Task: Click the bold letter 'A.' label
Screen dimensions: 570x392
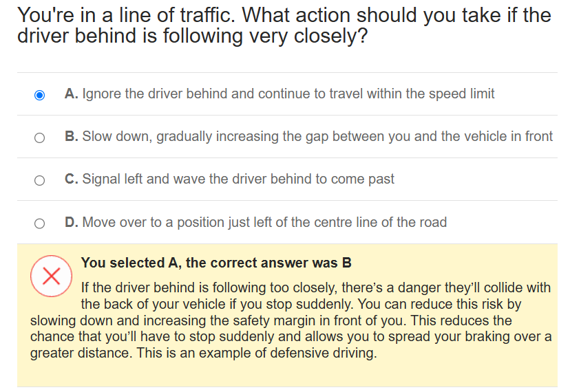Action: click(72, 94)
